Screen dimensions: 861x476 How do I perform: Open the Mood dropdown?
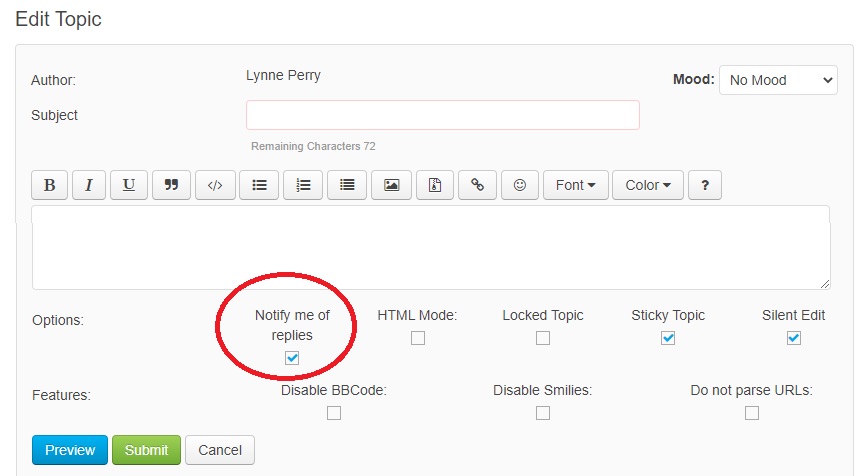(778, 80)
